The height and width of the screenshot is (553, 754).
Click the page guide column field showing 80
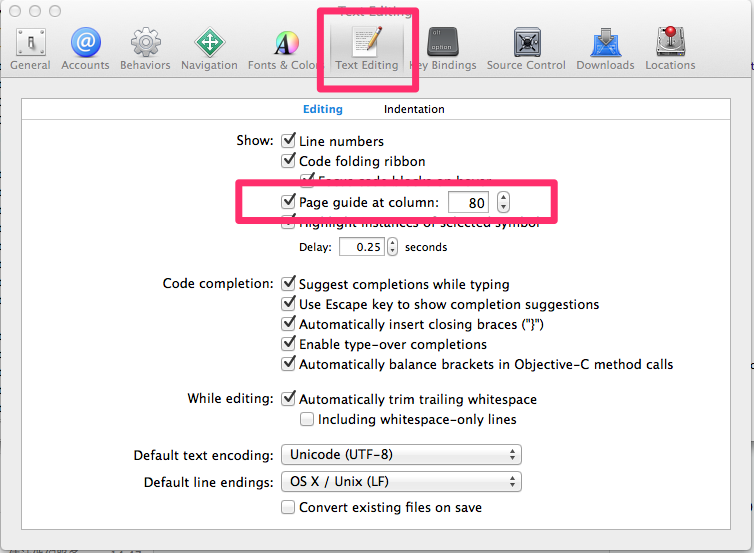469,202
